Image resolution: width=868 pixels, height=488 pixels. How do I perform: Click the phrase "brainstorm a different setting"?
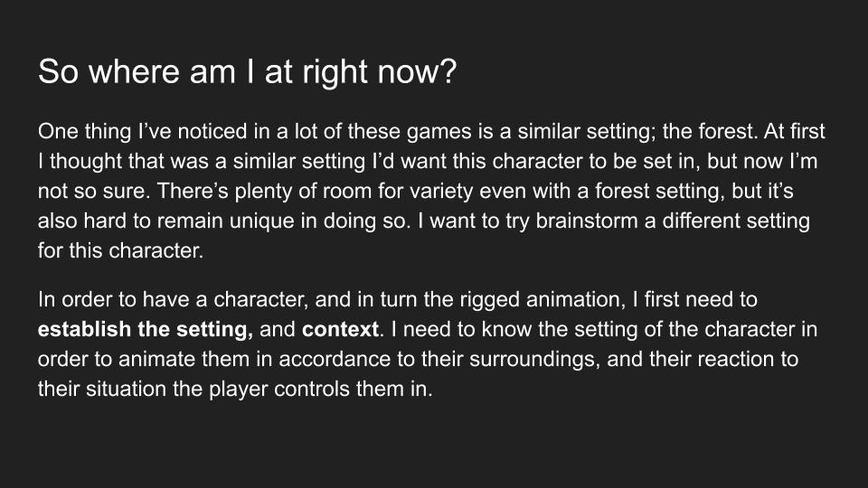coord(673,221)
